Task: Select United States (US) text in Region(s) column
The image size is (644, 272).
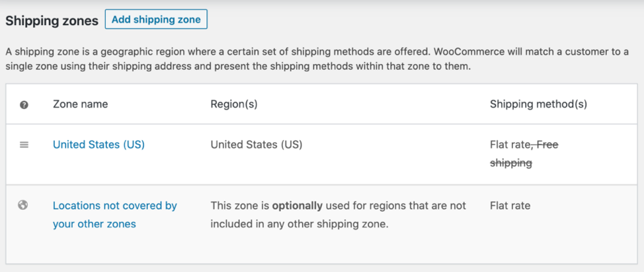Action: 257,145
